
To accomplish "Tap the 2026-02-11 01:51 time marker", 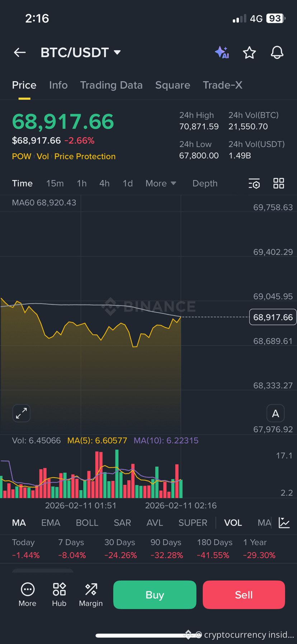I will pos(81,506).
